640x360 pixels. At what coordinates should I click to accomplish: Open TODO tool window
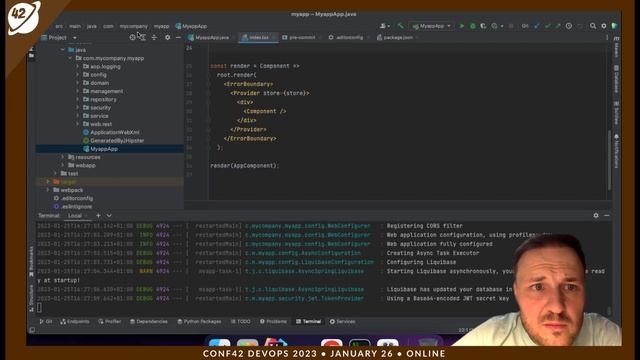(x=241, y=322)
